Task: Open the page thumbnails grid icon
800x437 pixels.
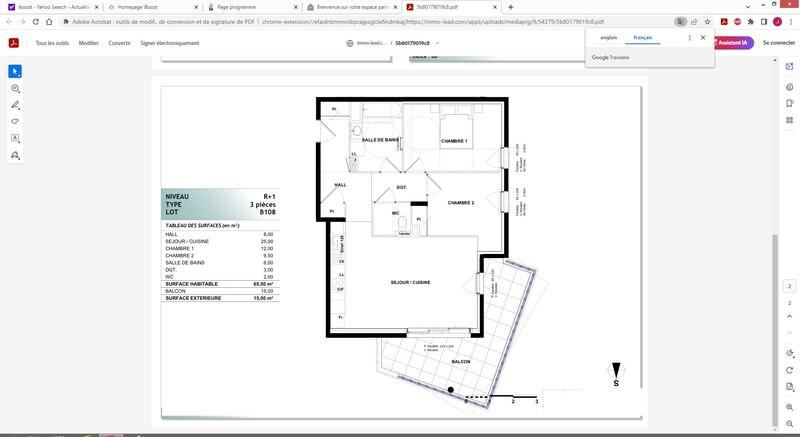Action: click(789, 124)
